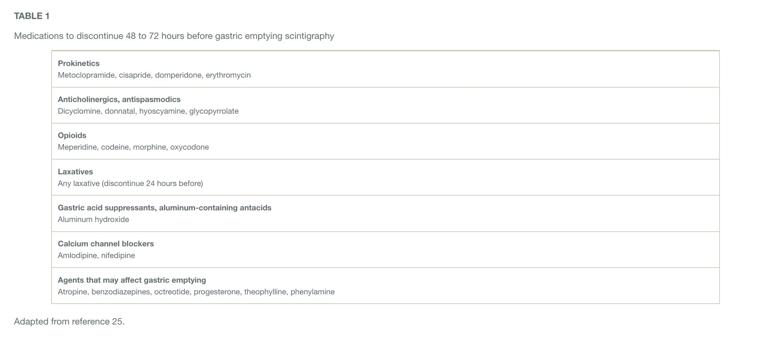Select the Amlodipine, nifedipine line
Viewport: 780px width, 360px height.
97,256
